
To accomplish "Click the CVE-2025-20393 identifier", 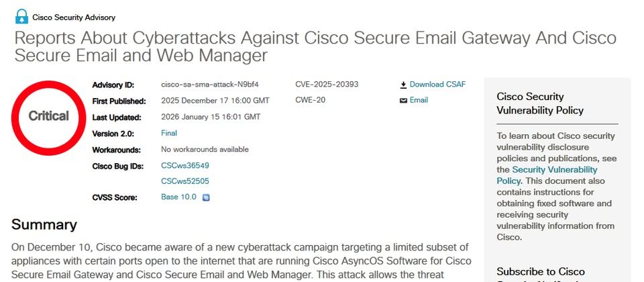I will tap(327, 85).
